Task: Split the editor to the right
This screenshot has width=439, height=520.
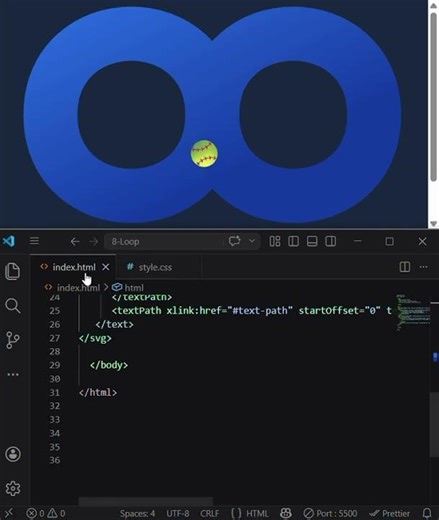Action: pos(405,267)
